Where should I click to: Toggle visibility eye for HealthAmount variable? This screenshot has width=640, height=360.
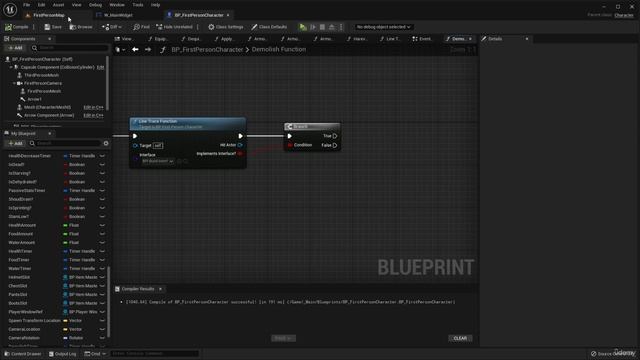[x=102, y=225]
